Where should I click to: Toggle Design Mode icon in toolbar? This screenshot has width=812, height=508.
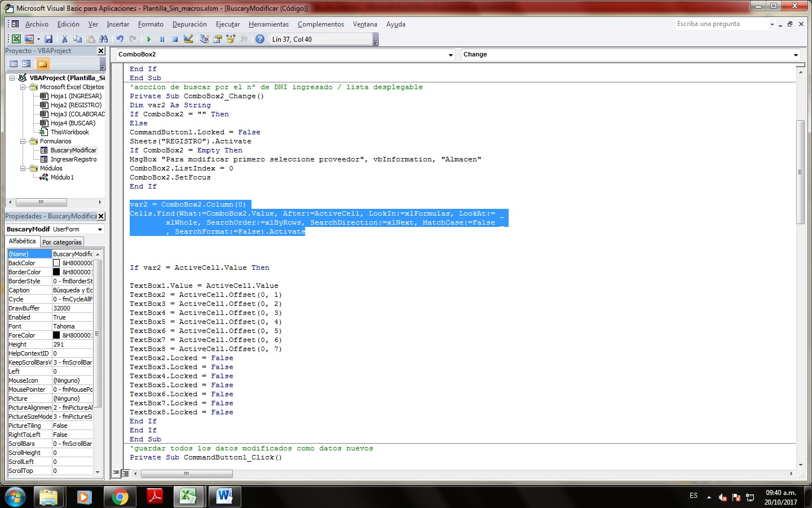pos(188,39)
